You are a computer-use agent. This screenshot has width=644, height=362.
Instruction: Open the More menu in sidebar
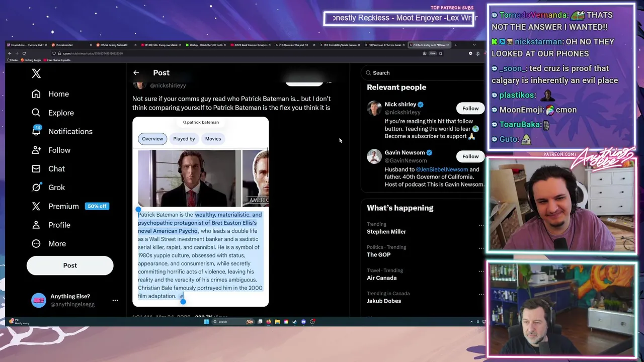pyautogui.click(x=48, y=243)
